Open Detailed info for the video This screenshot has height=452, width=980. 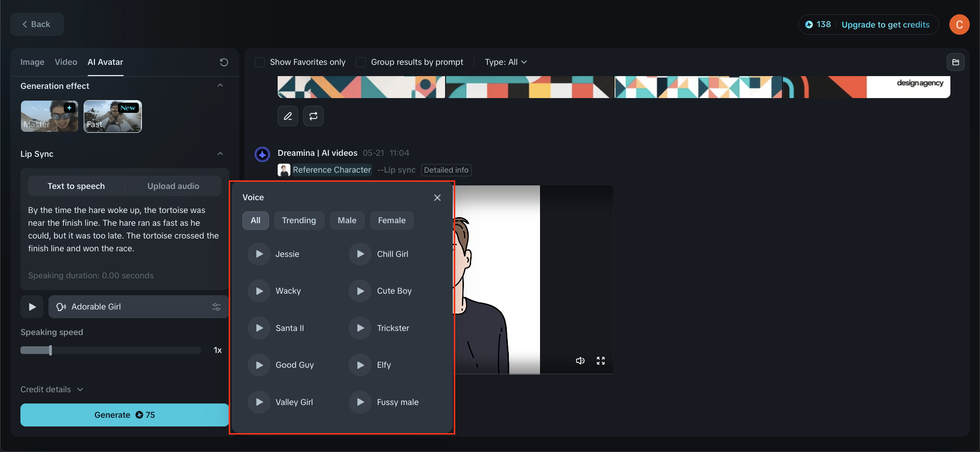pyautogui.click(x=446, y=170)
